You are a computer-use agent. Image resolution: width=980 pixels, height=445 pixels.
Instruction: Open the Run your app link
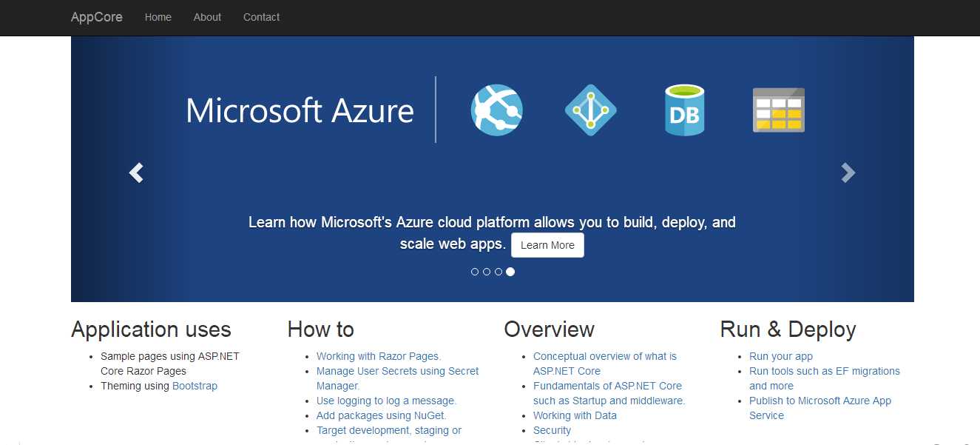click(x=781, y=356)
